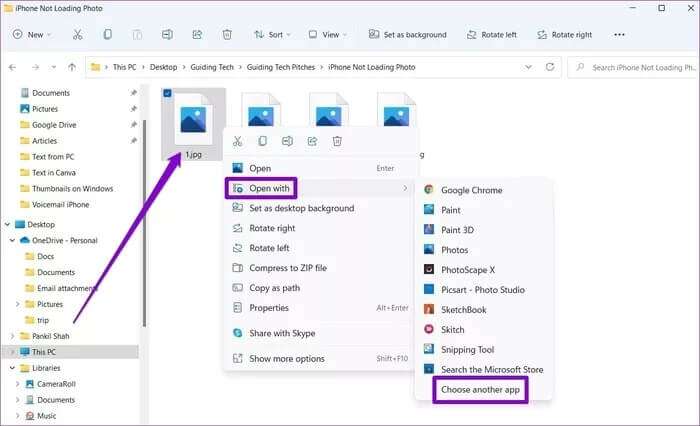The width and height of the screenshot is (700, 426).
Task: Click the Delete trash icon in the top toolbar
Action: click(x=227, y=34)
